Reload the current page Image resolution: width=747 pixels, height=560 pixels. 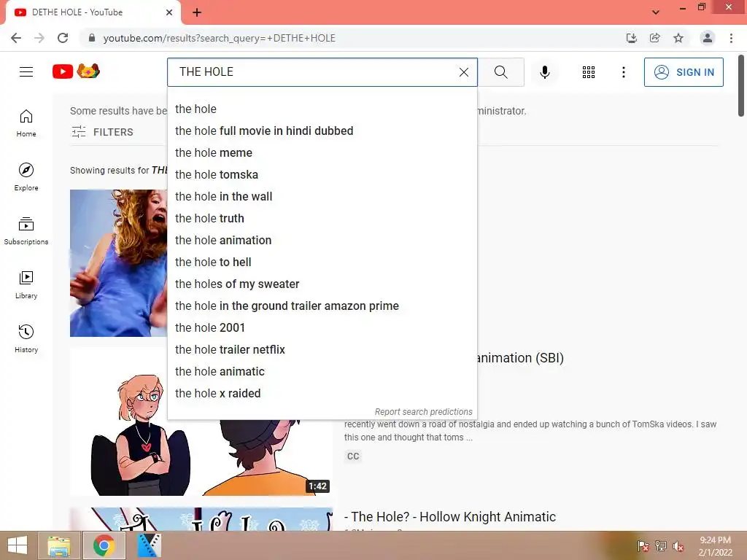click(x=63, y=38)
